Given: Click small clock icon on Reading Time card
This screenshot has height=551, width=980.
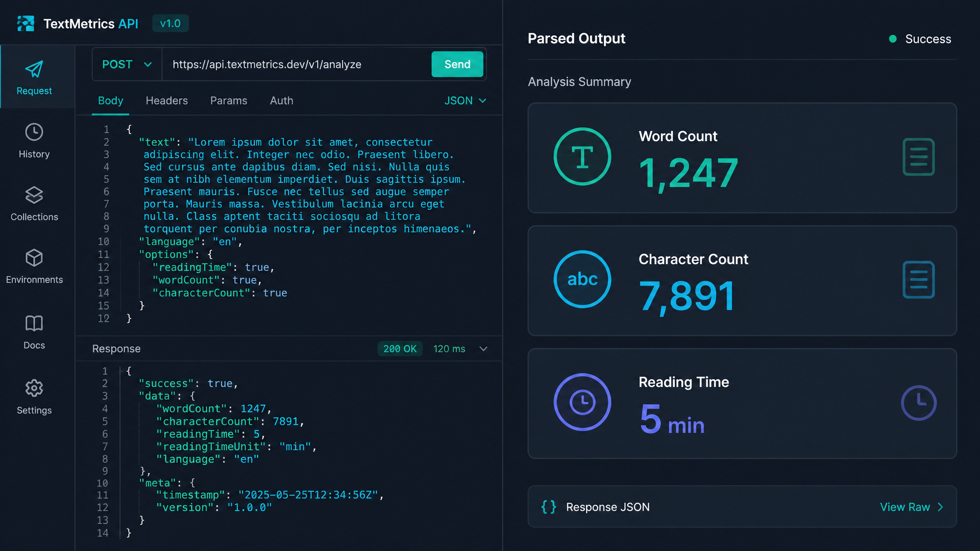Looking at the screenshot, I should (x=919, y=403).
